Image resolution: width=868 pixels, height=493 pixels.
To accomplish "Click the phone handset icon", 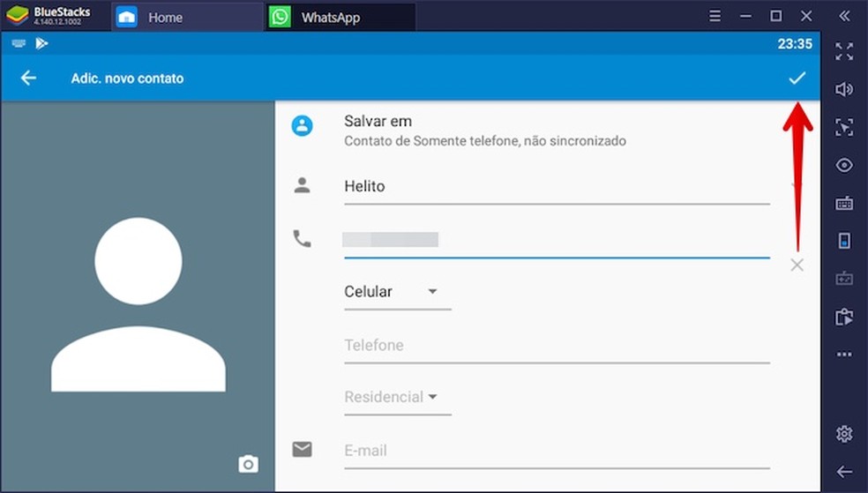I will point(303,238).
